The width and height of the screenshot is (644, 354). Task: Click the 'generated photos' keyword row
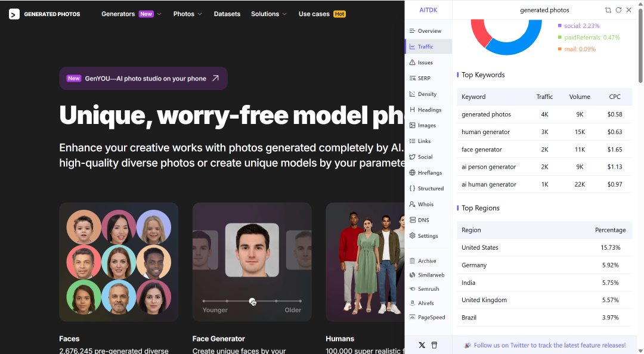544,114
